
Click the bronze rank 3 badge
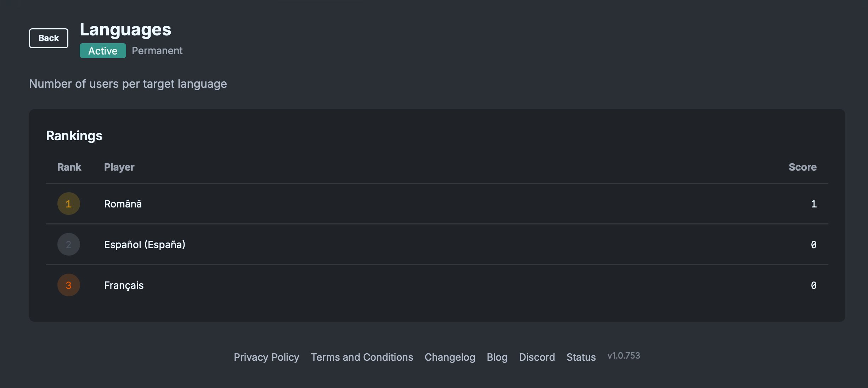coord(69,285)
